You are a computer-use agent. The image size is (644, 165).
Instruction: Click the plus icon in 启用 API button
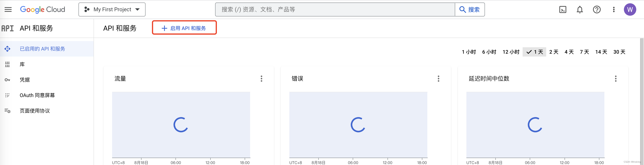(x=164, y=28)
